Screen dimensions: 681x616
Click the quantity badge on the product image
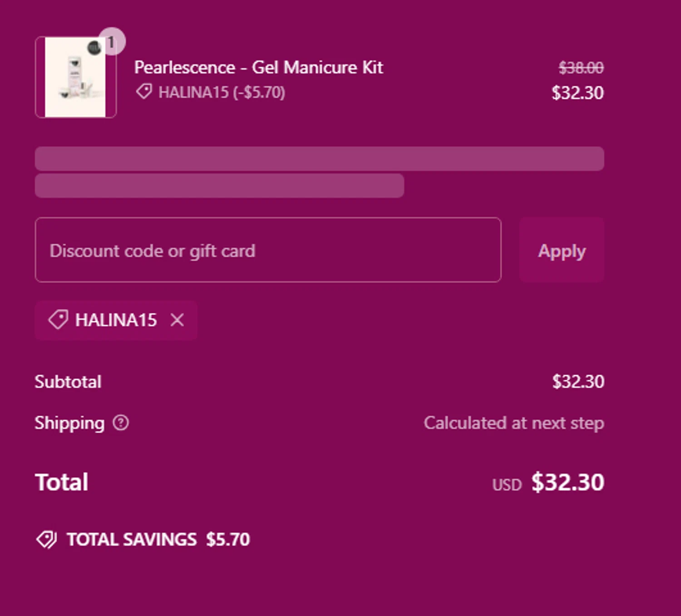click(111, 42)
